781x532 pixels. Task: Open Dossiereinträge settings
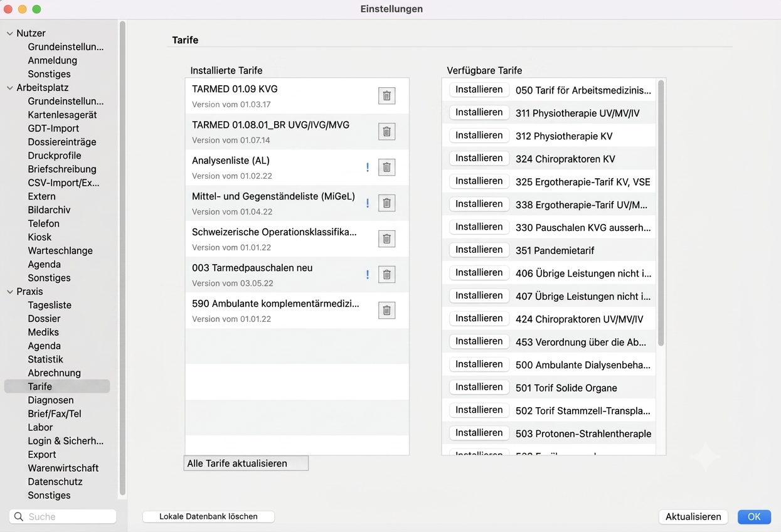click(62, 142)
